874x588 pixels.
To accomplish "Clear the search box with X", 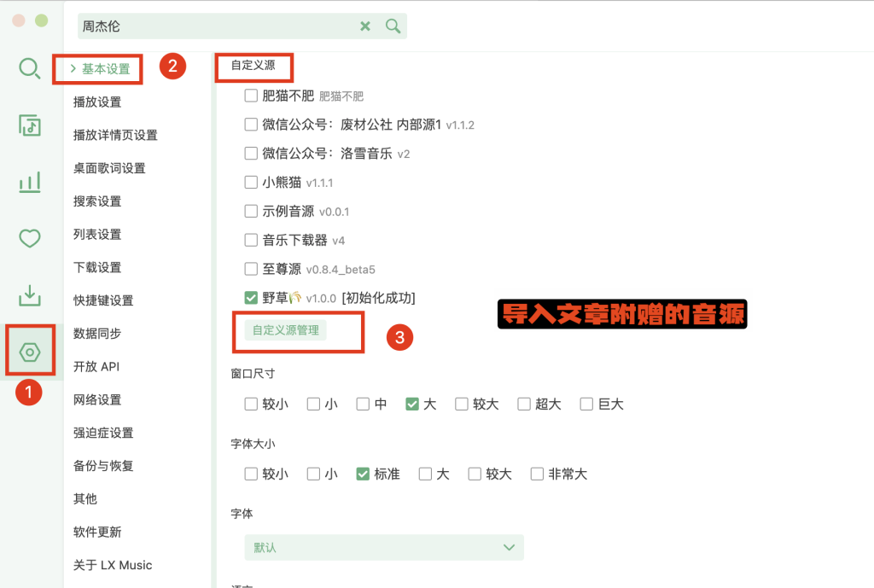I will (x=365, y=26).
